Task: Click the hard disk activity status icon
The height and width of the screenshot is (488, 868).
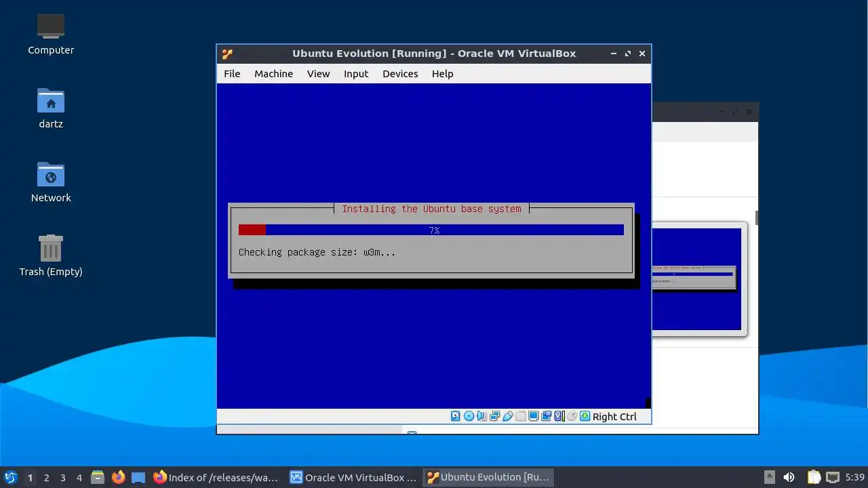Action: coord(456,416)
